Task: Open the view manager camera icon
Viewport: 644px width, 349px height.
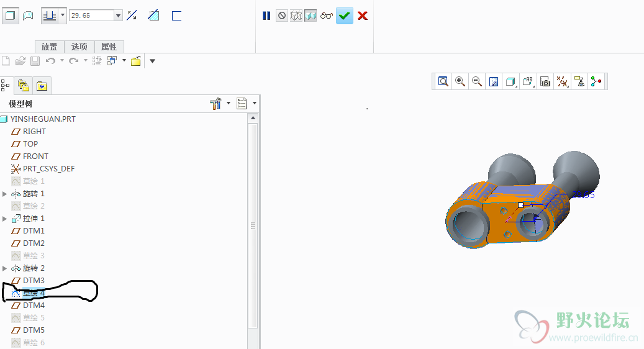Action: pos(545,82)
